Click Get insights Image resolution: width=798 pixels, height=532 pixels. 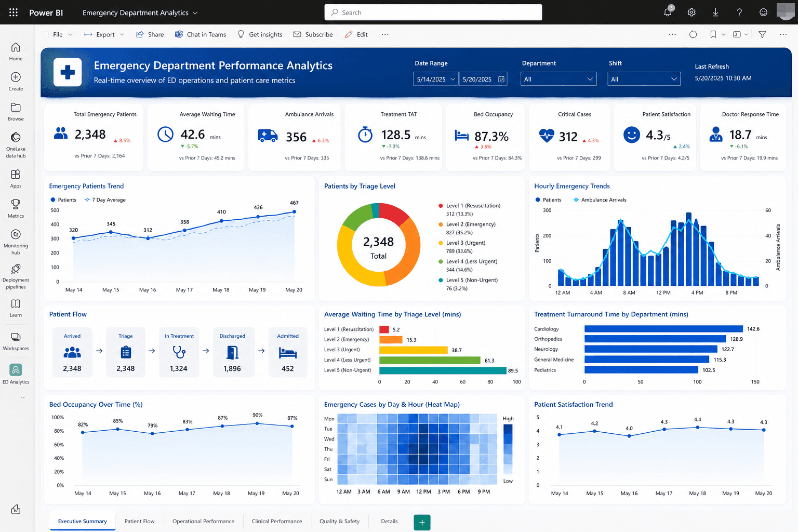pos(260,34)
